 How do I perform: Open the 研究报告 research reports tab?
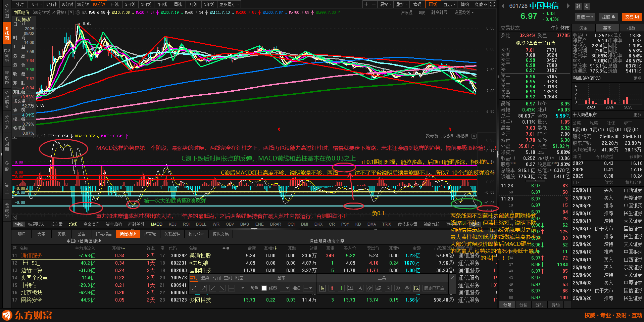pyautogui.click(x=104, y=234)
